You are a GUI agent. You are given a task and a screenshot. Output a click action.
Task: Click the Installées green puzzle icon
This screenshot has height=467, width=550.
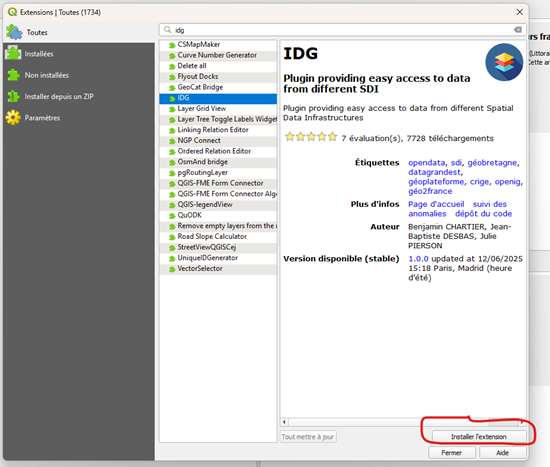click(13, 53)
